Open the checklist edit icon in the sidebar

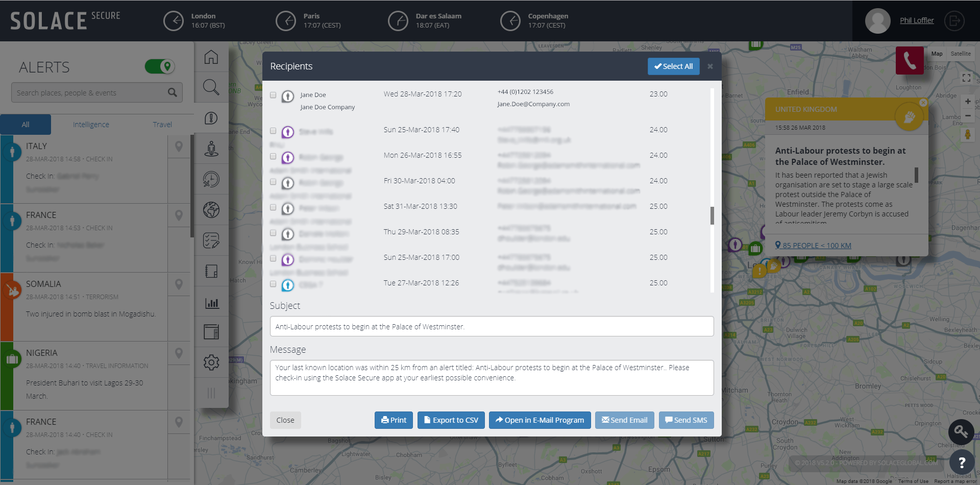211,240
